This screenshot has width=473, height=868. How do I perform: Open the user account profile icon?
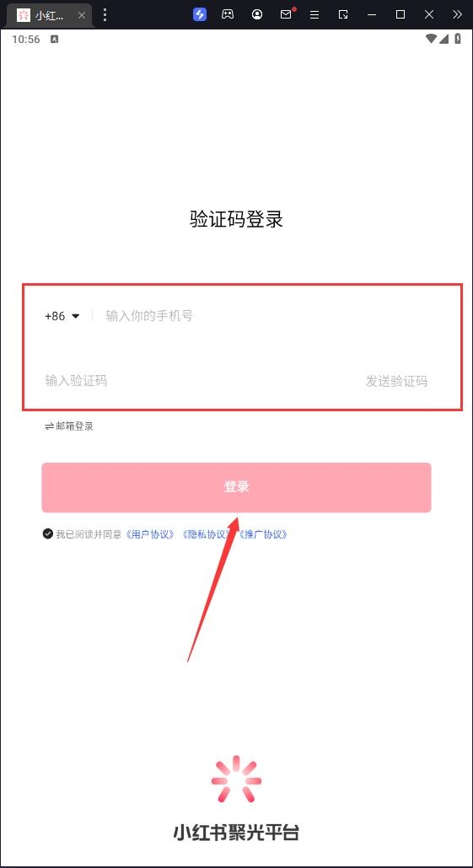pos(257,15)
